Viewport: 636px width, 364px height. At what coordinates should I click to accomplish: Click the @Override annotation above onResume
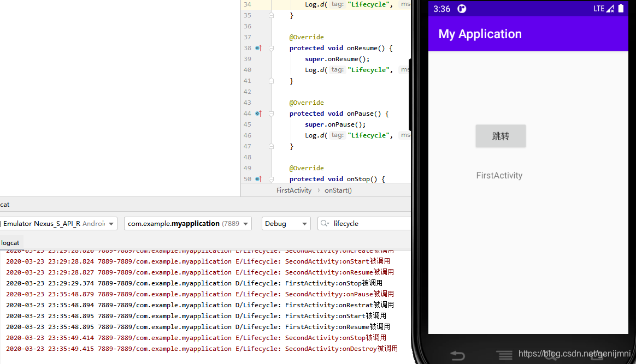(x=307, y=37)
